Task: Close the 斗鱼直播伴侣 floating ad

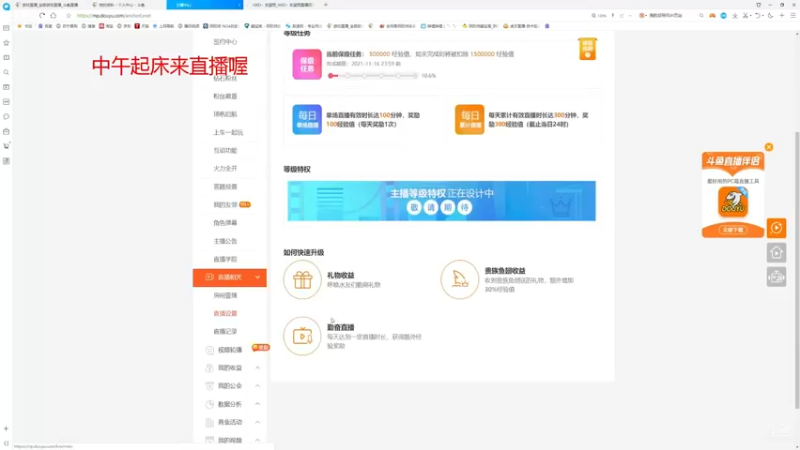Action: point(769,147)
